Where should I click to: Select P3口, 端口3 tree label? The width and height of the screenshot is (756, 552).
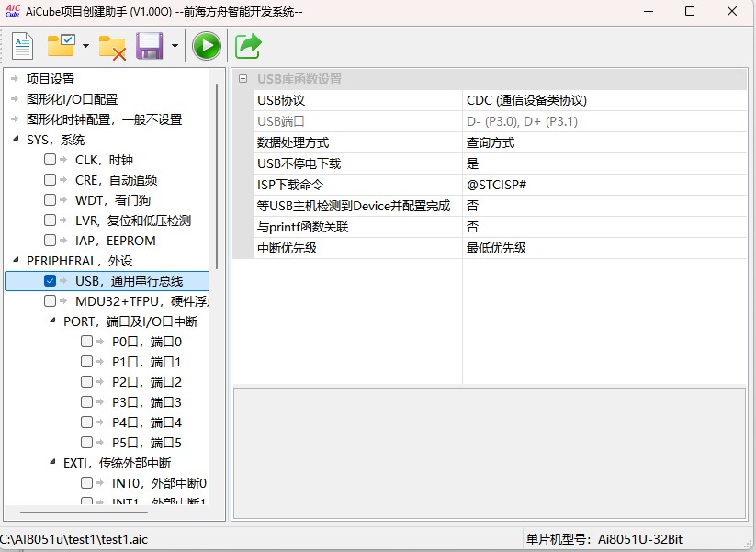147,402
